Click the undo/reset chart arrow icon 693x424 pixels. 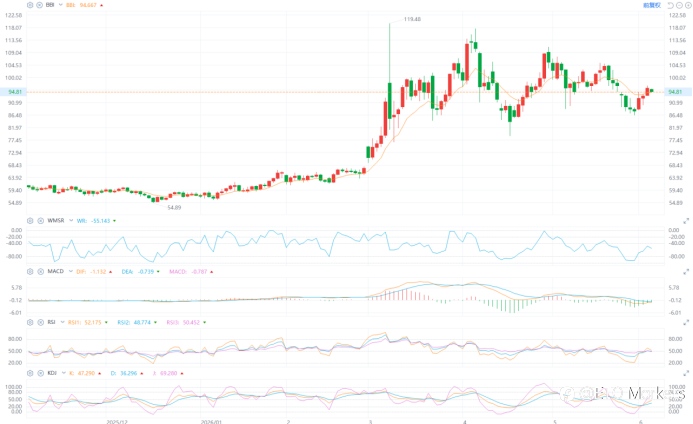670,5
